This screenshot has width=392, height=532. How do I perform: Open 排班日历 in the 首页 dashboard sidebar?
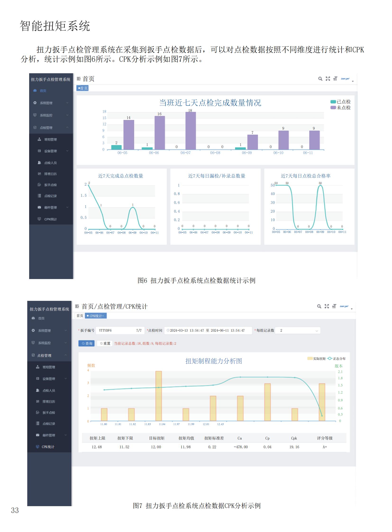pos(50,174)
